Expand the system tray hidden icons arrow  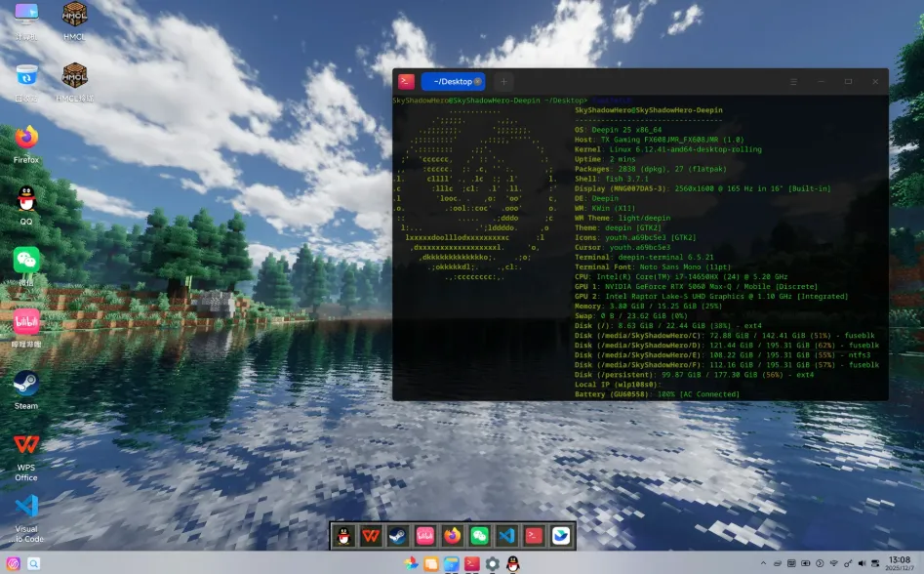click(764, 563)
